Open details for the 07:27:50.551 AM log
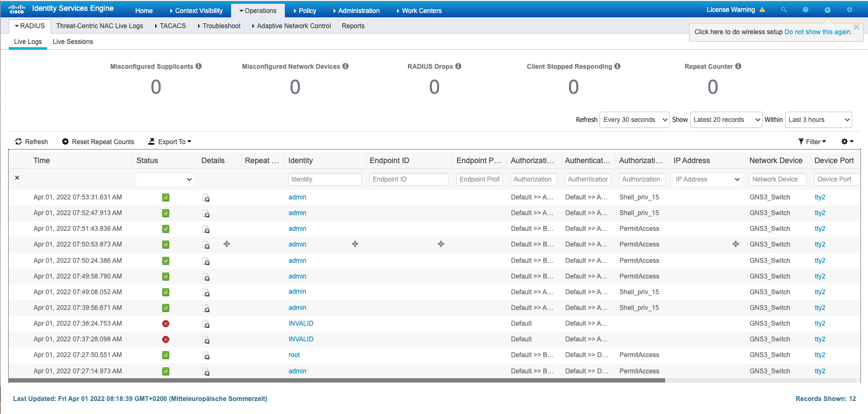Image resolution: width=868 pixels, height=414 pixels. point(206,355)
